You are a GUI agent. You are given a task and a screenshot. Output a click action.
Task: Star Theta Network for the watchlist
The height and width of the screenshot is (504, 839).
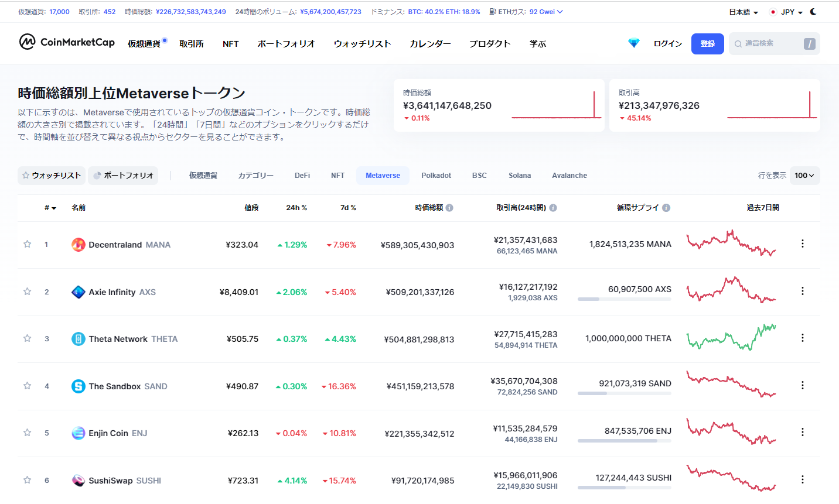27,338
